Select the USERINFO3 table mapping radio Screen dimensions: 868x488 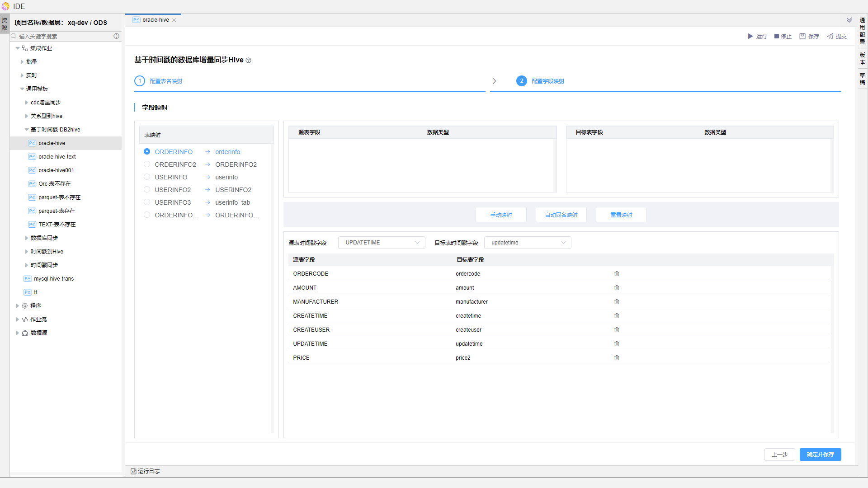(x=147, y=202)
